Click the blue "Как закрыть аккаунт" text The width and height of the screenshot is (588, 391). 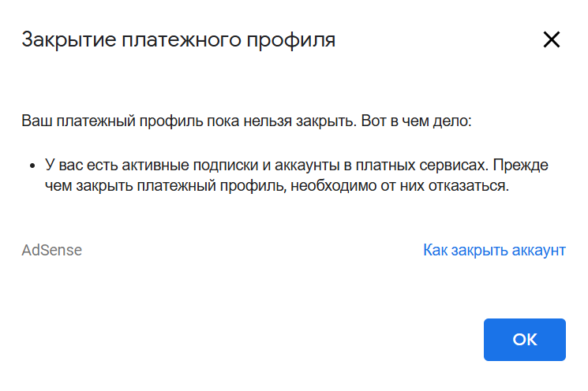pyautogui.click(x=494, y=251)
